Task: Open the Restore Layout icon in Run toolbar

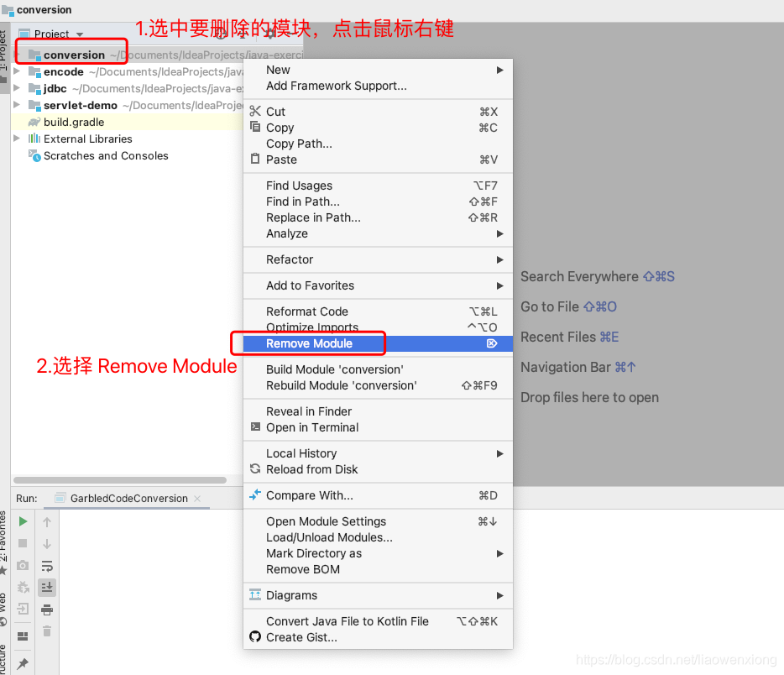Action: (x=23, y=636)
